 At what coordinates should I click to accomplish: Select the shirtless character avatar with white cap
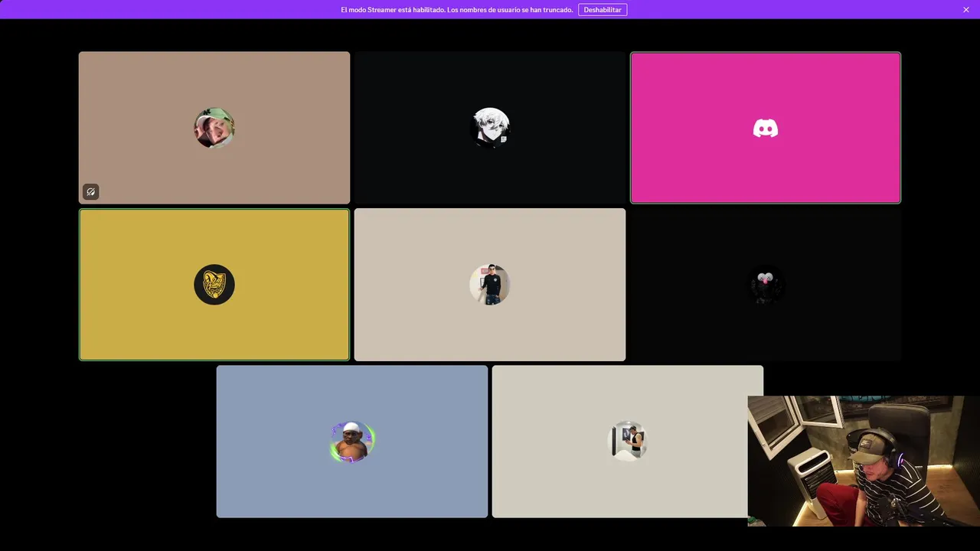coord(352,442)
